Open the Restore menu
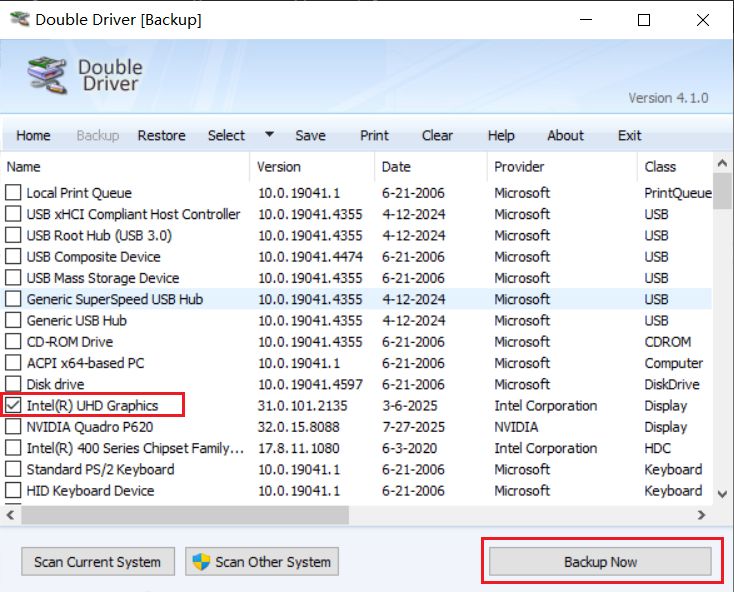The image size is (734, 592). [x=161, y=136]
